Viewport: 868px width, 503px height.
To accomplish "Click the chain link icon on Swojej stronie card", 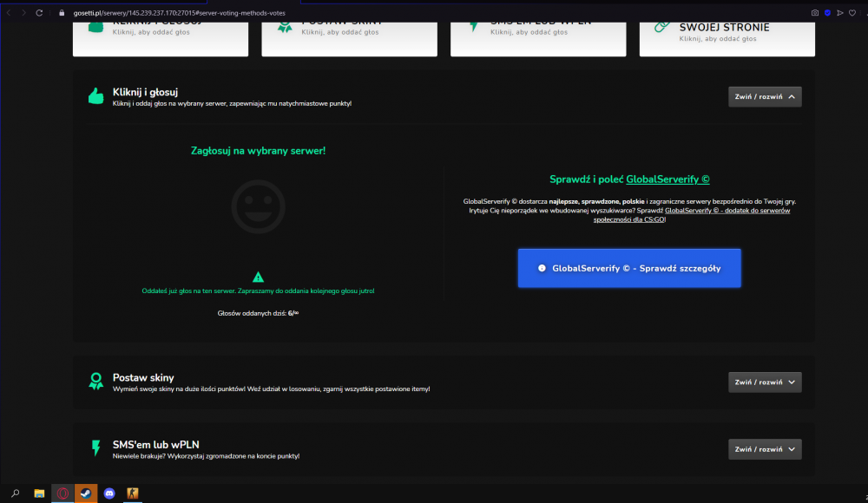I will coord(661,27).
